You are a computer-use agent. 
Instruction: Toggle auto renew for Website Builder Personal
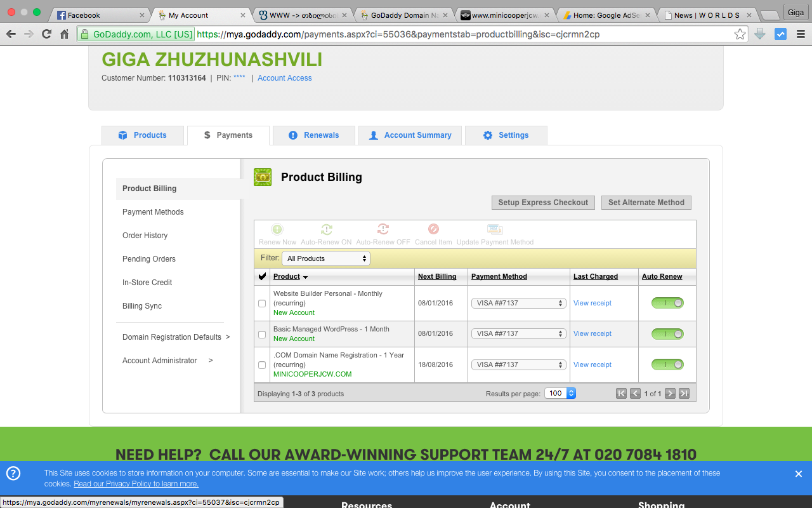point(667,303)
